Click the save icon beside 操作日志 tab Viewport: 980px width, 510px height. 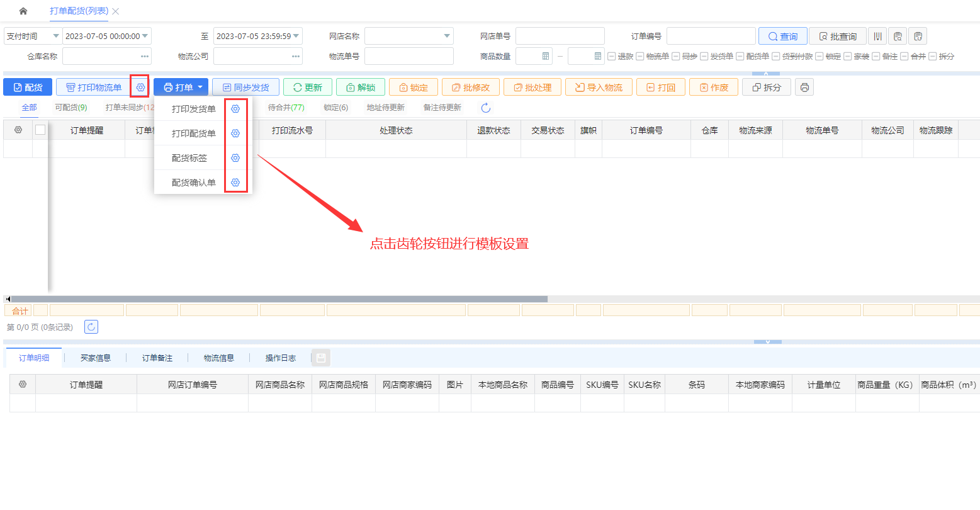point(321,358)
